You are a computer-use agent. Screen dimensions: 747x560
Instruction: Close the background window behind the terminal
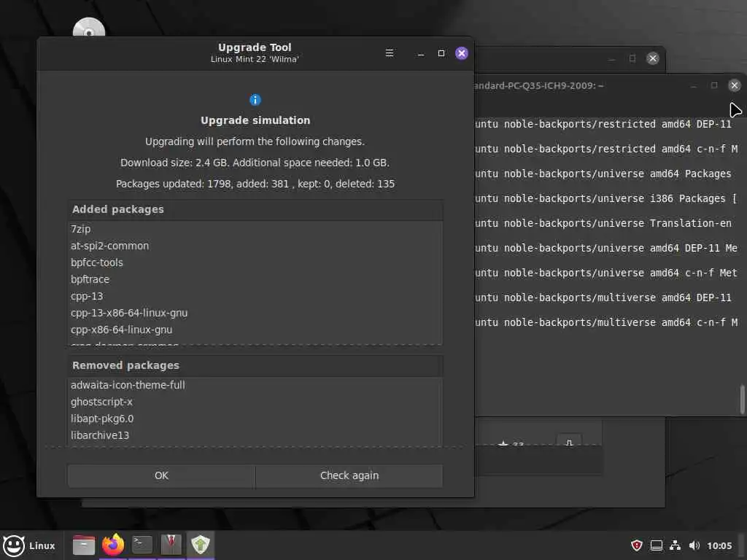653,58
